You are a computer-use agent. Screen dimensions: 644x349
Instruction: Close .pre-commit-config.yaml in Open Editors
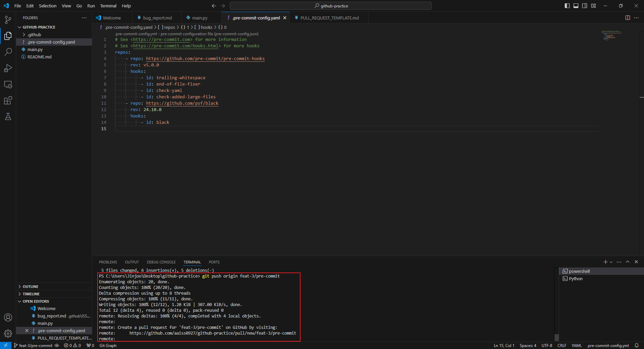coord(27,331)
